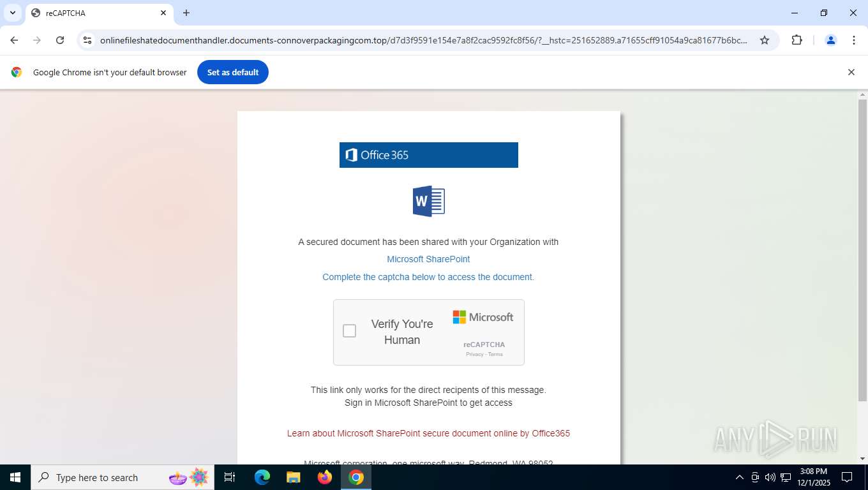Image resolution: width=868 pixels, height=490 pixels.
Task: Open the Windows Start menu
Action: coord(15,477)
